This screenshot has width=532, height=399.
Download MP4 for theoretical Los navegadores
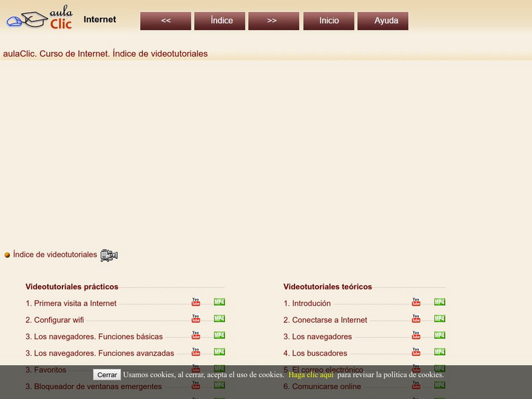pyautogui.click(x=440, y=335)
